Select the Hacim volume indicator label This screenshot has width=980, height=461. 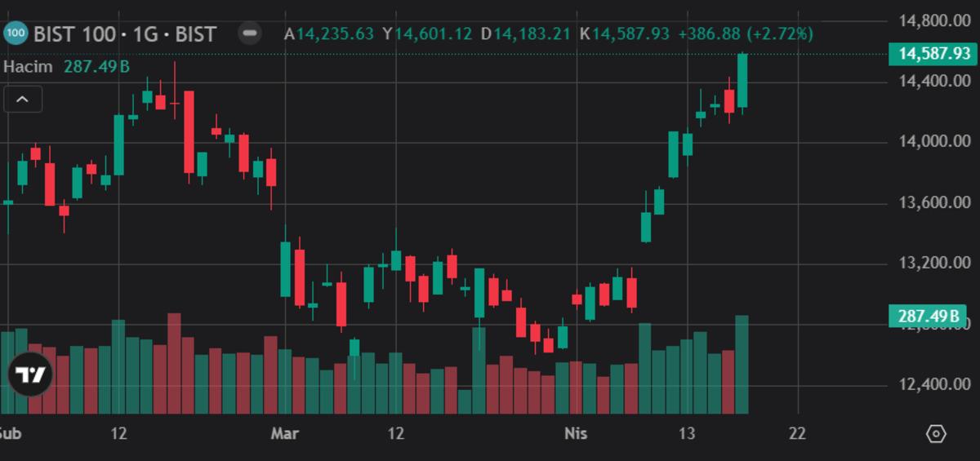click(x=29, y=67)
